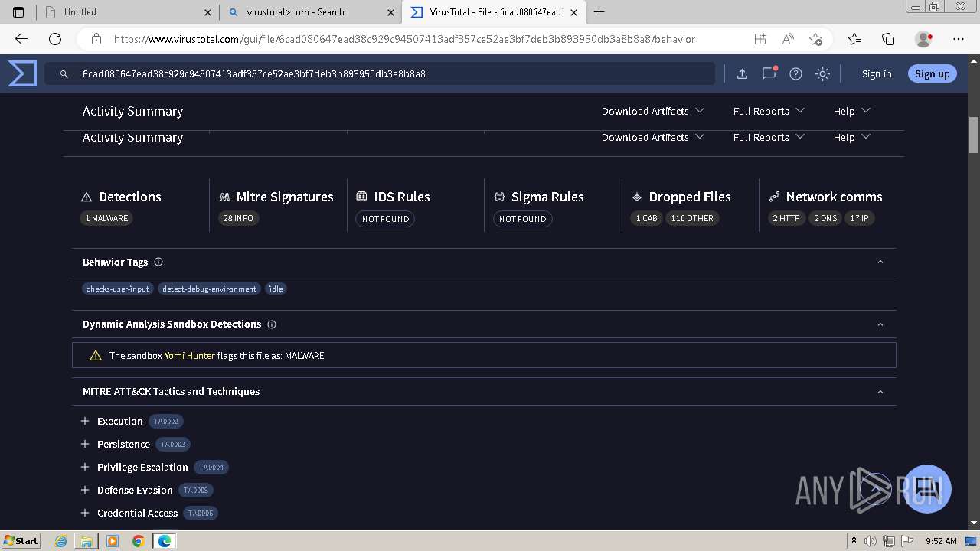Click the lock site information icon
The width and height of the screenshot is (980, 551).
pyautogui.click(x=96, y=39)
